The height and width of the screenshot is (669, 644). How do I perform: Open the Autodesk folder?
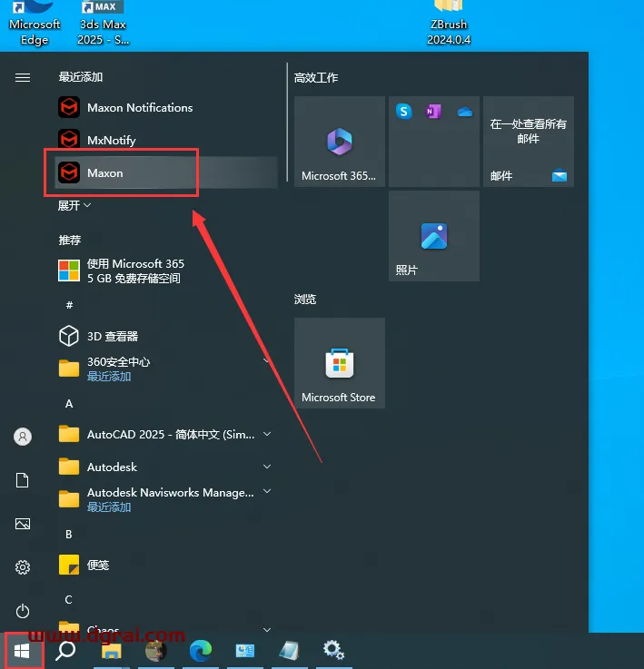click(166, 467)
